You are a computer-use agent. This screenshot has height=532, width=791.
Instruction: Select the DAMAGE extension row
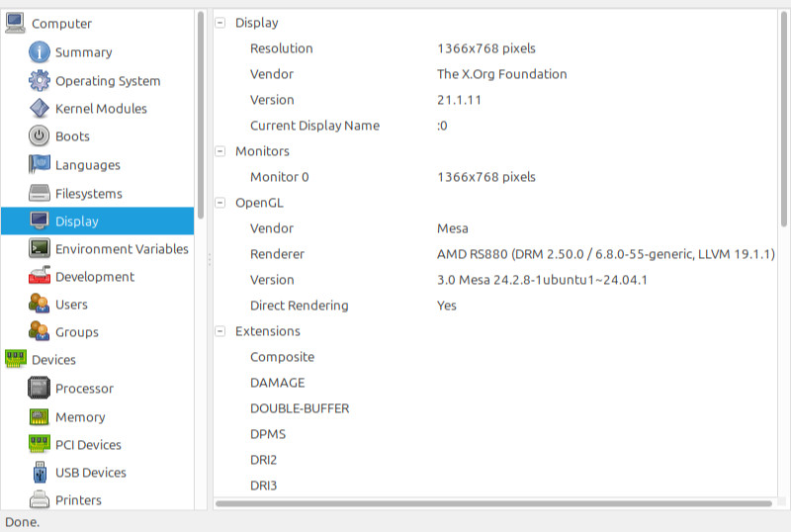495,383
